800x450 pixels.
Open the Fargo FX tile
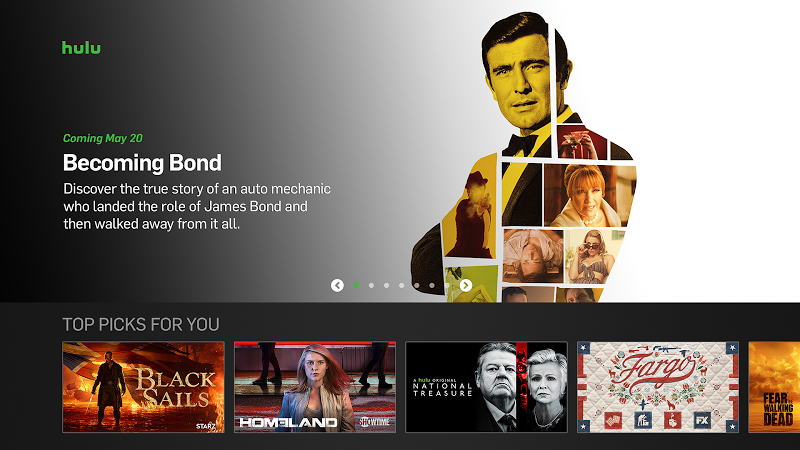pyautogui.click(x=658, y=387)
